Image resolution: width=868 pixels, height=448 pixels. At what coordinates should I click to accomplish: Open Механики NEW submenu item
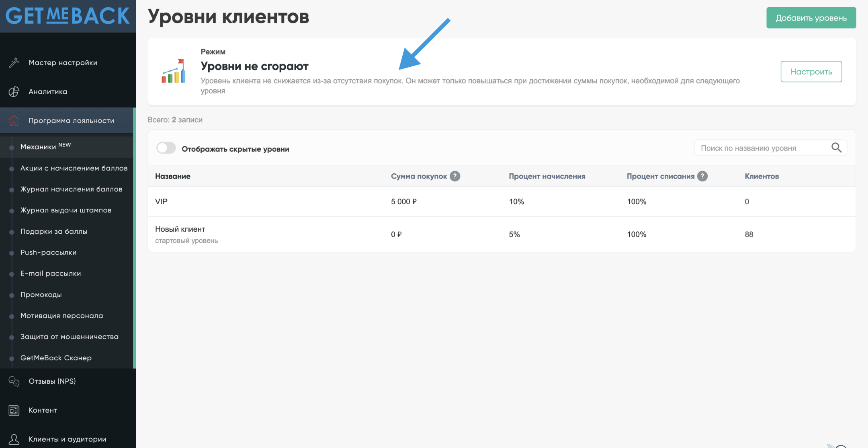pos(38,147)
